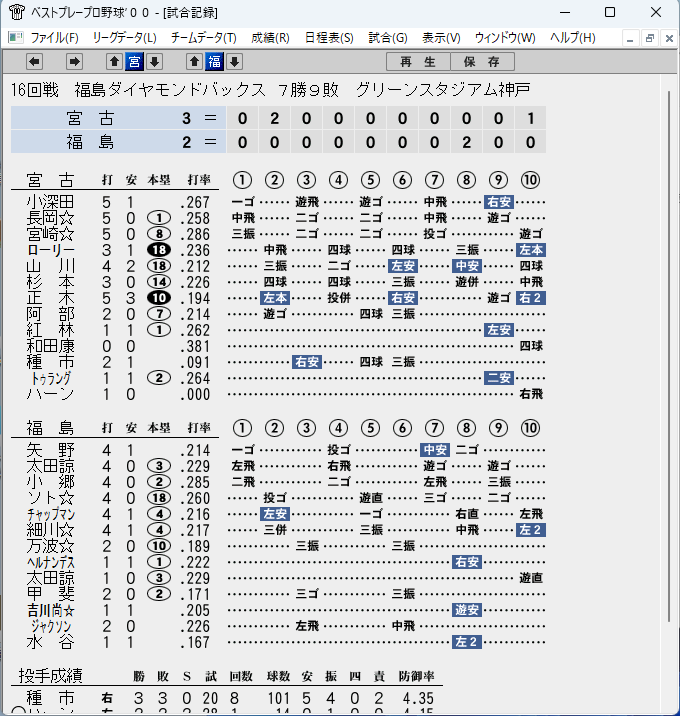Open the チームデータ(T) menu
Screen dimensions: 680x716
(x=204, y=38)
